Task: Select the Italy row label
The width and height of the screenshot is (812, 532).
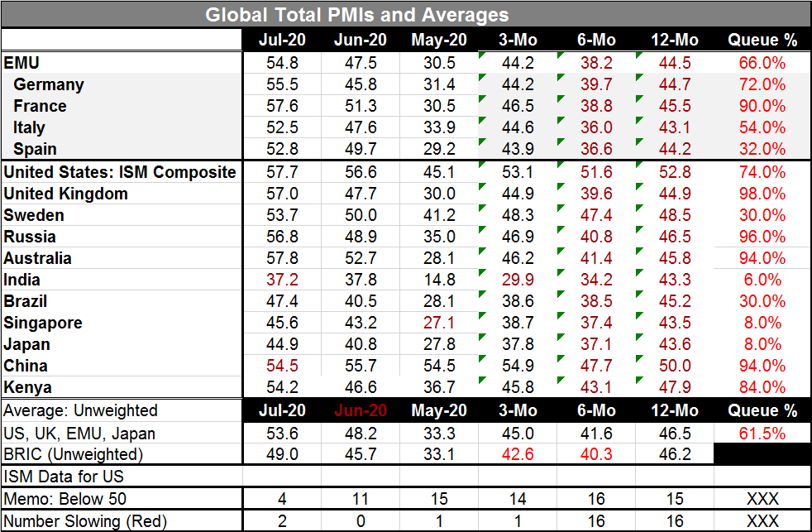Action: pos(29,127)
